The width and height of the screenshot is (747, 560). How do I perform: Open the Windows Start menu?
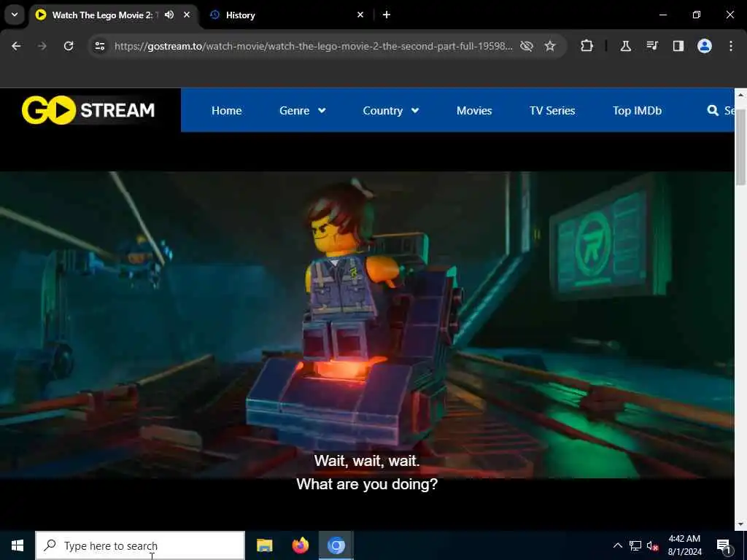(18, 545)
